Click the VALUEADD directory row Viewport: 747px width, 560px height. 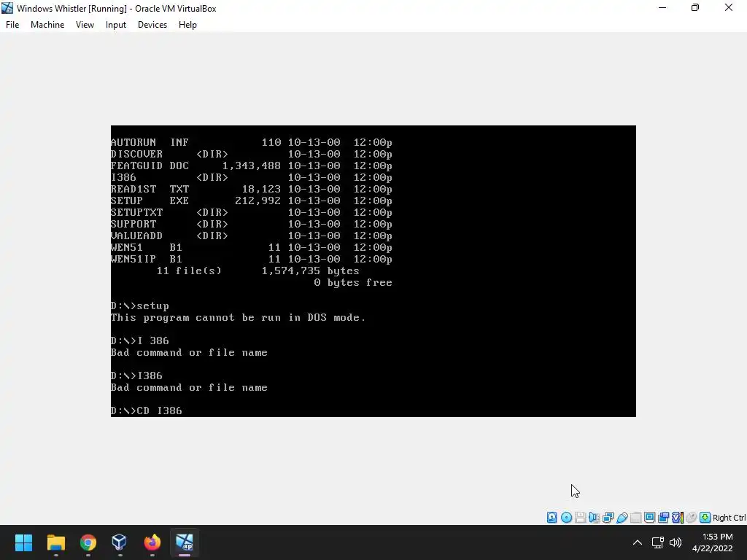click(252, 236)
